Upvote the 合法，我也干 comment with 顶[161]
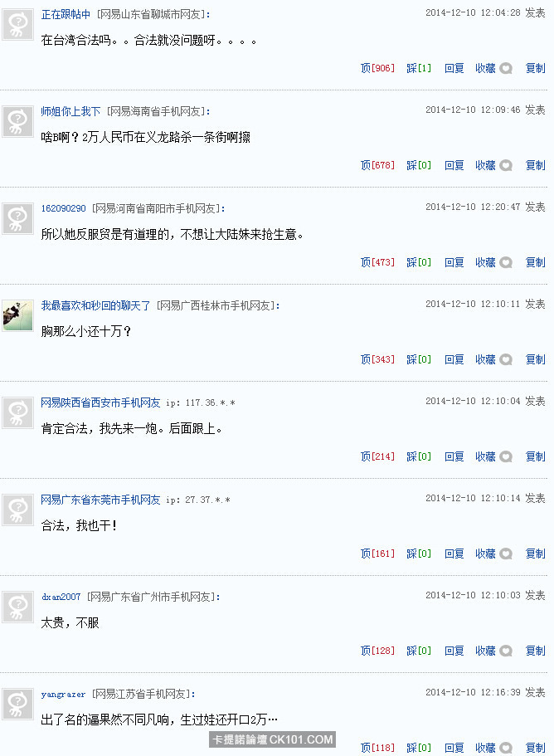554x756 pixels. pos(377,554)
